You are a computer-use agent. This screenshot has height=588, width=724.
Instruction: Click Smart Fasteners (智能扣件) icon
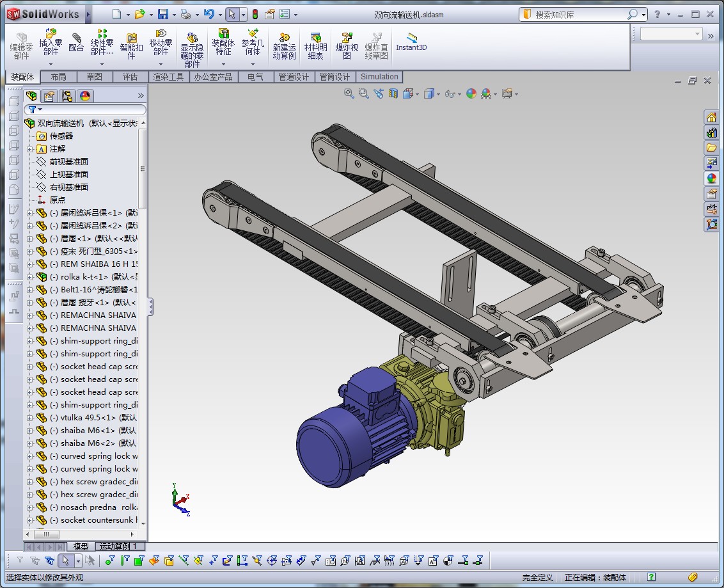tap(132, 46)
